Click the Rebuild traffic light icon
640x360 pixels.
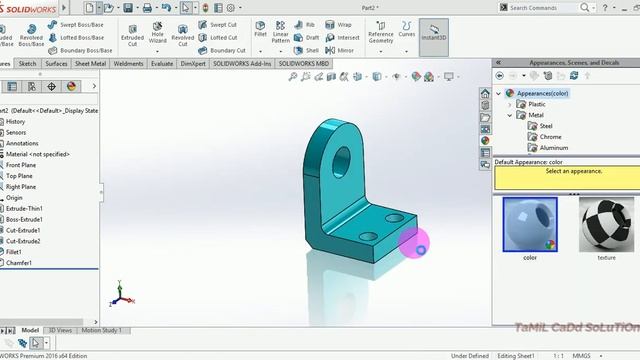point(205,8)
